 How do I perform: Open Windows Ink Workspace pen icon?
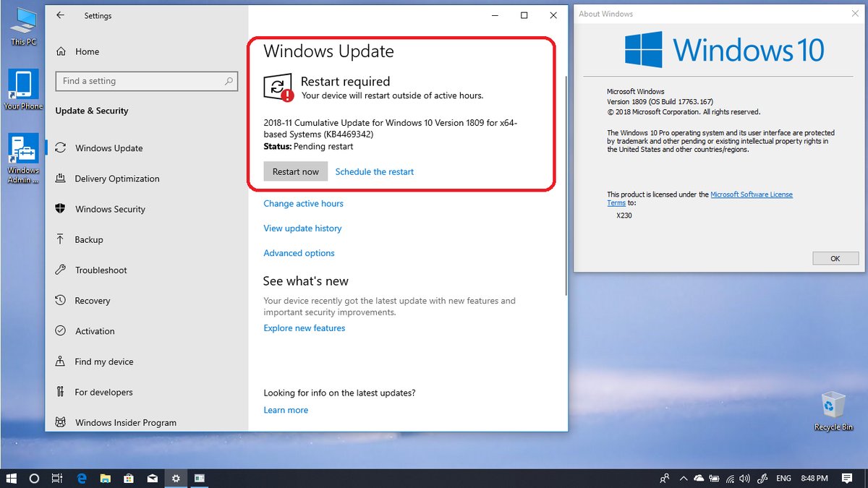point(762,478)
